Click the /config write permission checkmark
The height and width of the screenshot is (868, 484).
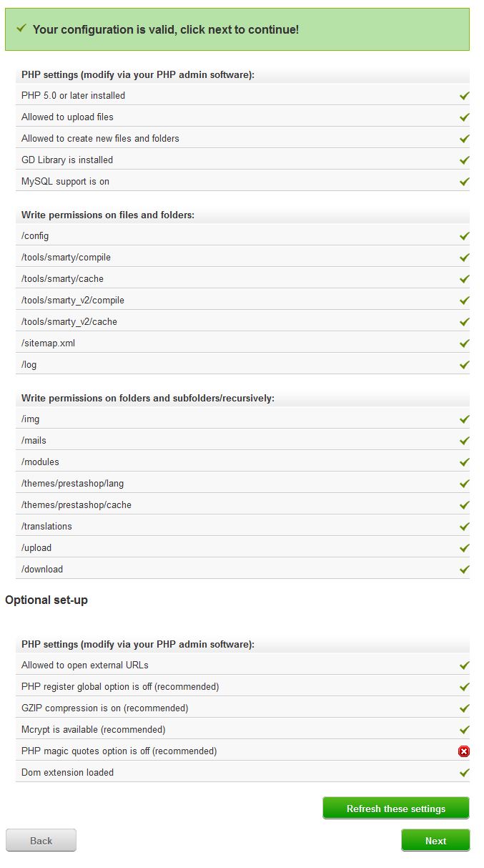click(x=465, y=235)
